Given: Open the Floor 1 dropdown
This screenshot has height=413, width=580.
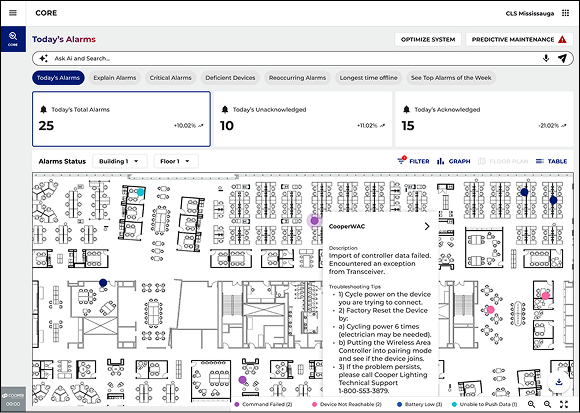Looking at the screenshot, I should click(176, 161).
